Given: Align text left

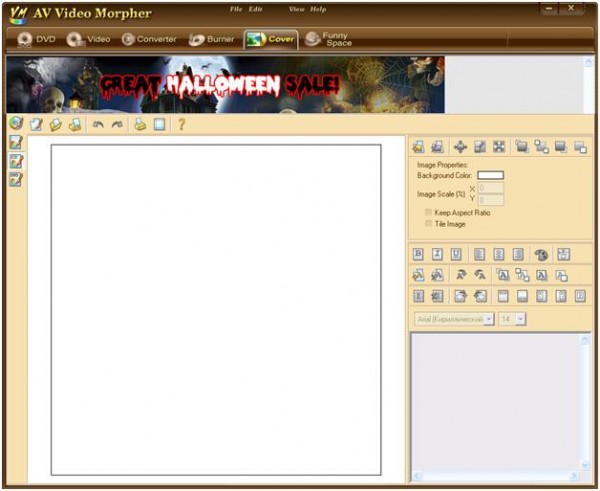Looking at the screenshot, I should pos(479,254).
